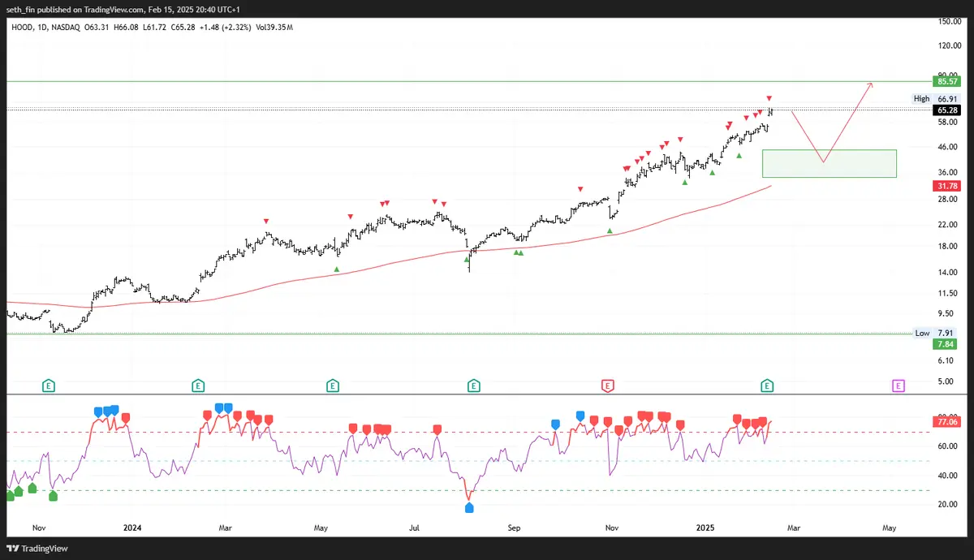The image size is (974, 560).
Task: Click the 20.00 RSI axis label
Action: tap(947, 504)
